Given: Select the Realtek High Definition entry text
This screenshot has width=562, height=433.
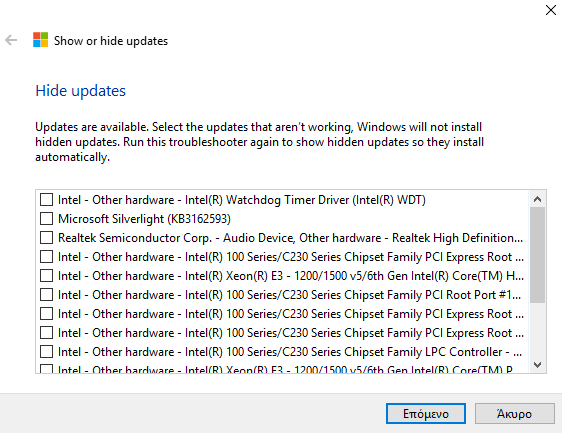Looking at the screenshot, I should click(290, 238).
